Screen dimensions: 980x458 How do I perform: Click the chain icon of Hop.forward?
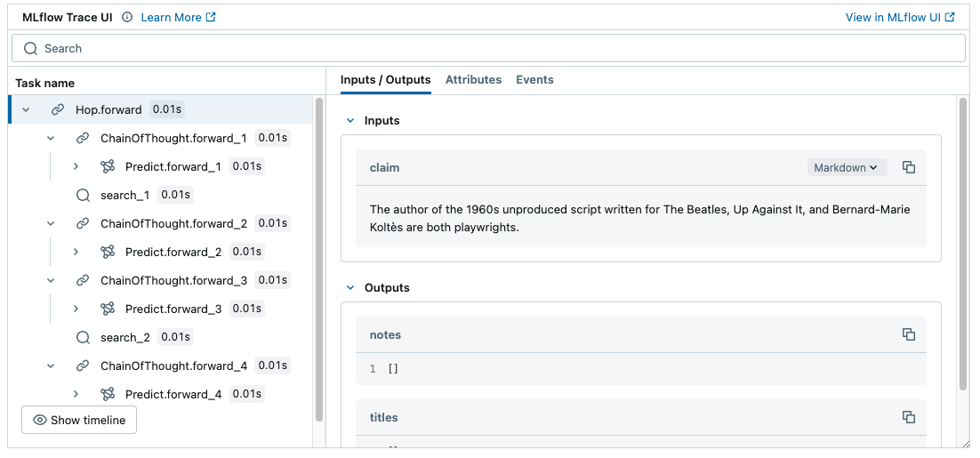click(x=58, y=109)
